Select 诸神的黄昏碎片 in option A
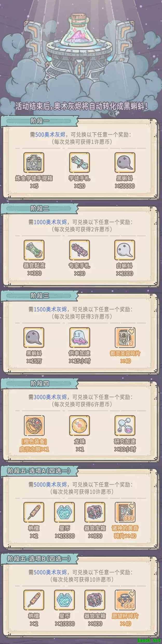The height and width of the screenshot is (644, 162). click(125, 513)
